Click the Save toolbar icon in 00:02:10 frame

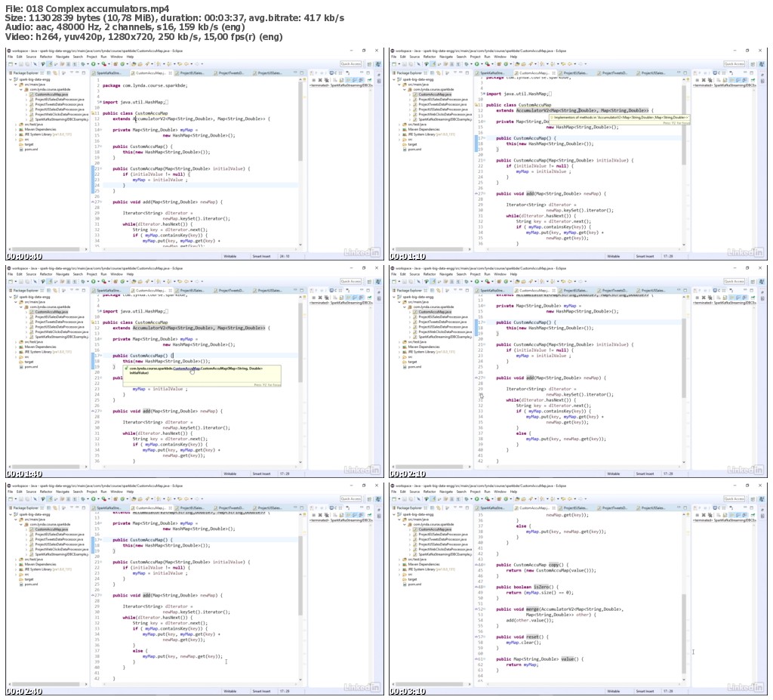(405, 281)
